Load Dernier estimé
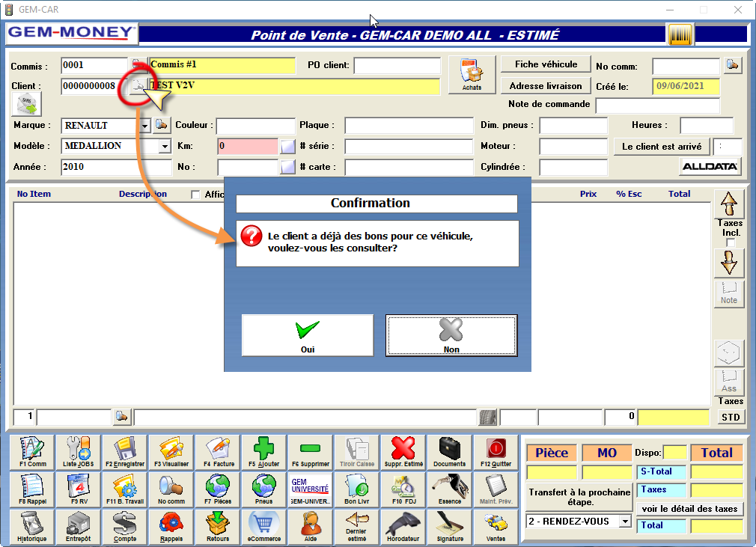This screenshot has width=756, height=547. 357,527
